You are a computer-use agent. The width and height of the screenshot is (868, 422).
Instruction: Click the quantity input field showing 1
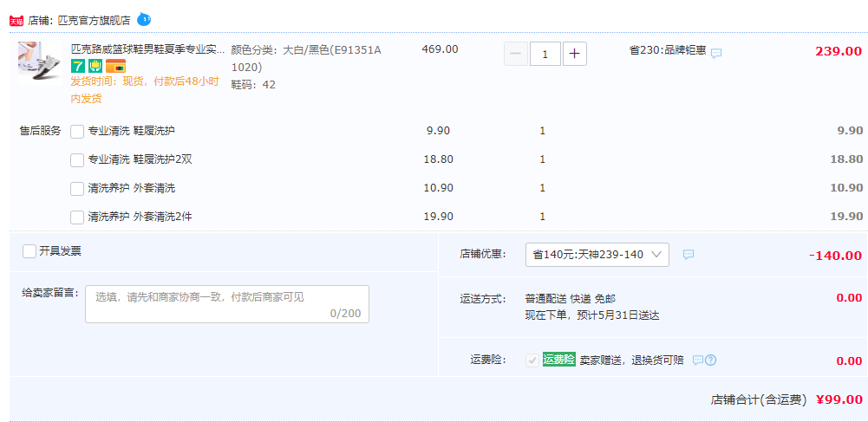click(x=545, y=54)
